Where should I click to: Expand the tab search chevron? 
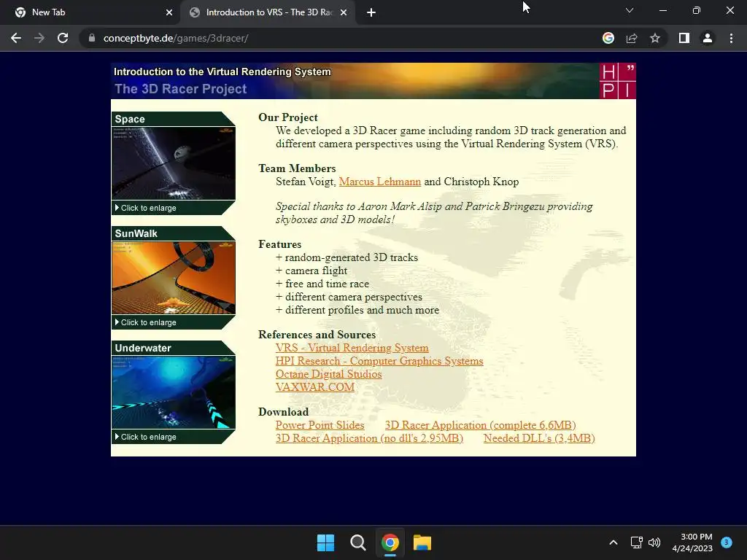[x=630, y=10]
